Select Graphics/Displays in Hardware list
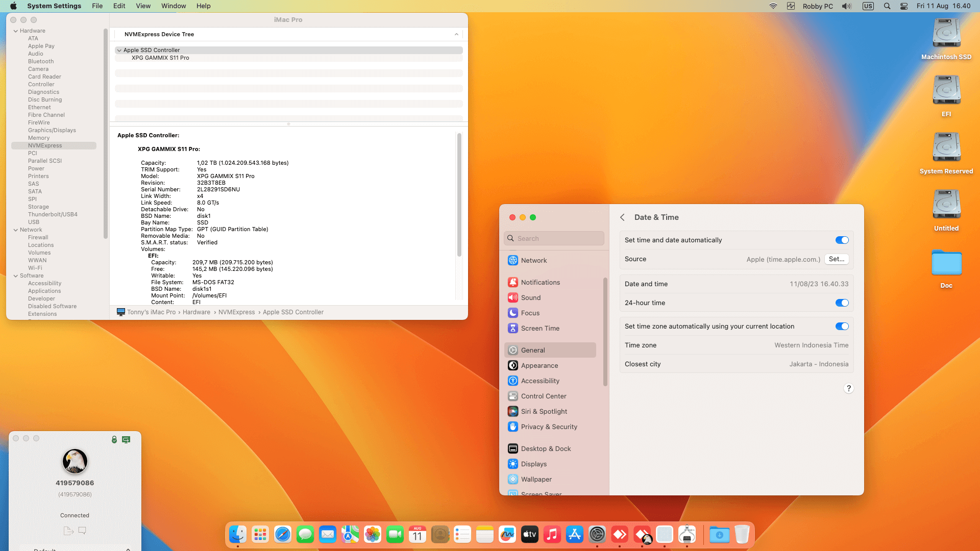 tap(52, 131)
